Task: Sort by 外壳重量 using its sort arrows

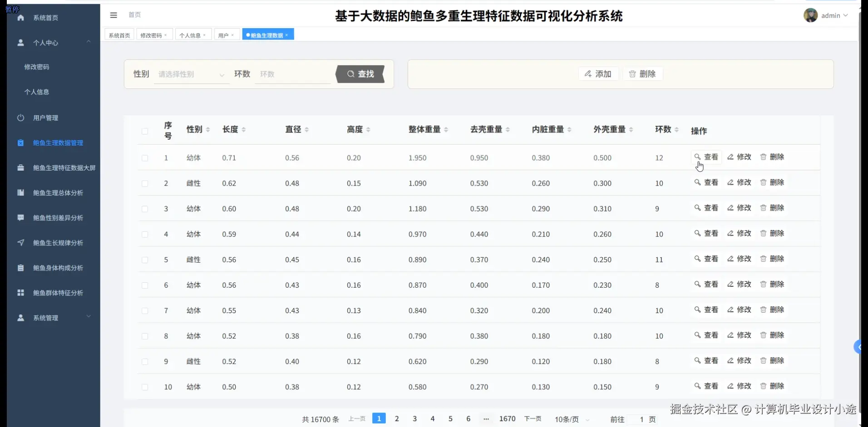Action: (x=631, y=130)
